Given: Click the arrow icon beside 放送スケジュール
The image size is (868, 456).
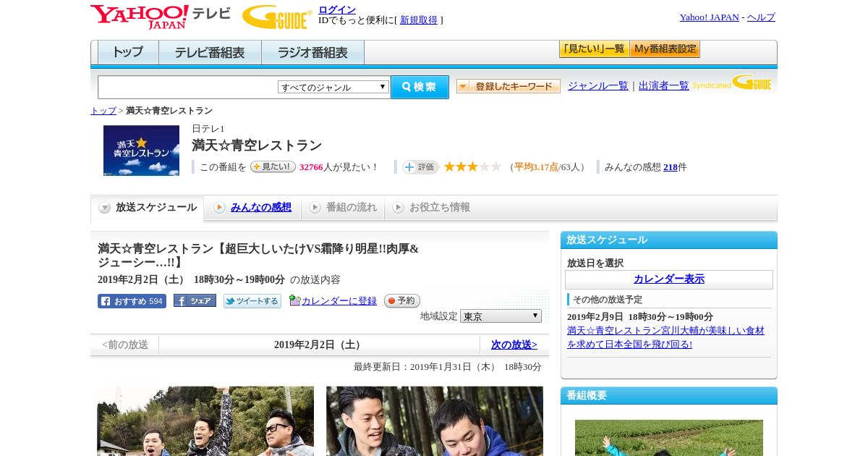Looking at the screenshot, I should pyautogui.click(x=105, y=208).
